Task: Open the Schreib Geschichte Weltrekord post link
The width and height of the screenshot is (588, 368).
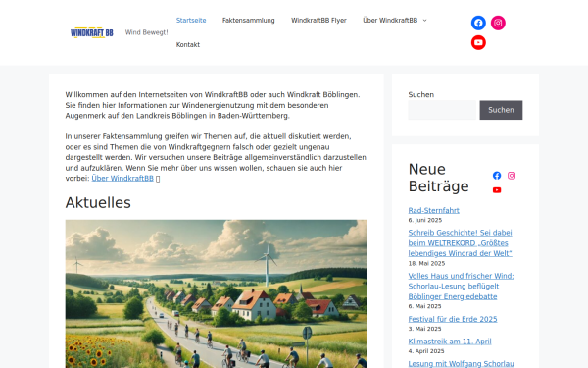Action: 461,243
